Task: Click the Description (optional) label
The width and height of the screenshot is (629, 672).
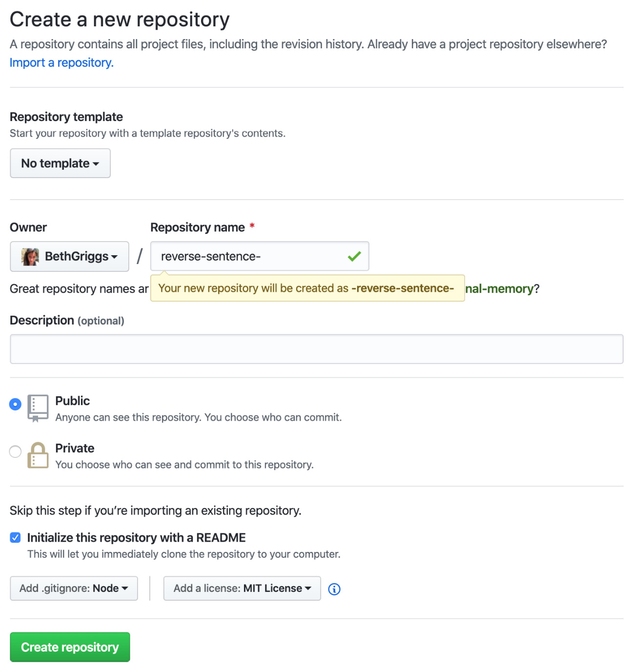Action: pos(67,320)
